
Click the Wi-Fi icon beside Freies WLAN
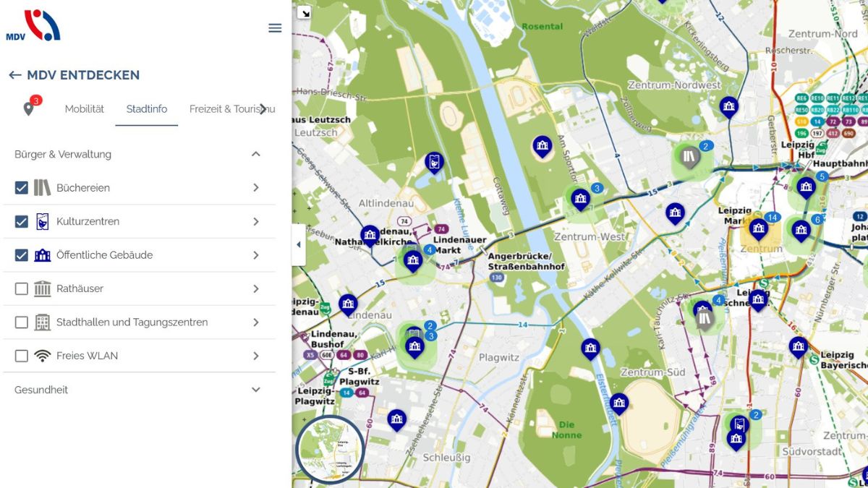[42, 356]
